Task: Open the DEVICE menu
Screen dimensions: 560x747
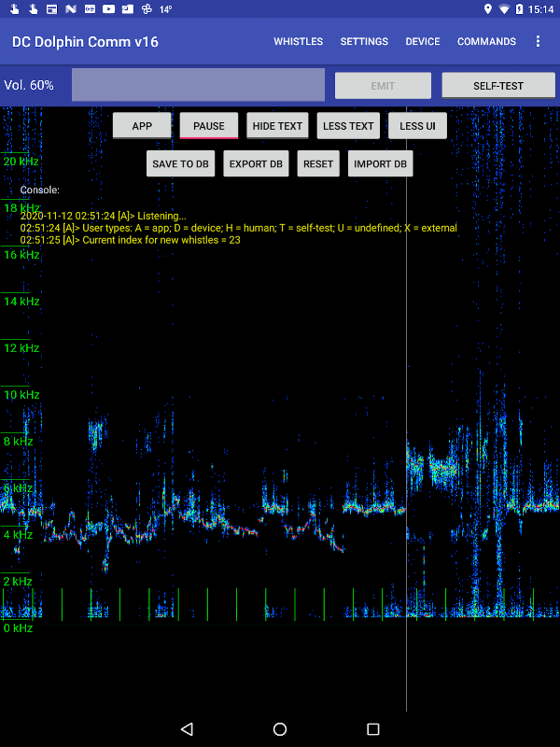Action: click(x=423, y=41)
